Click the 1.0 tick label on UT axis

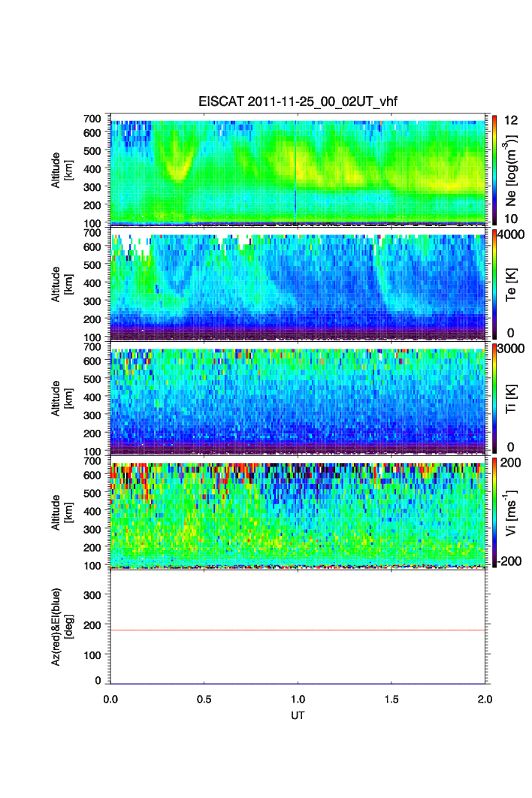click(298, 700)
